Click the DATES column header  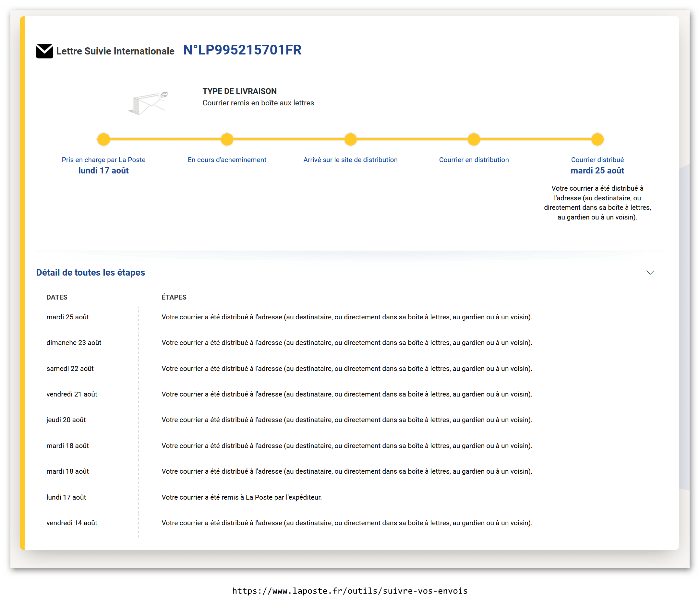coord(57,297)
